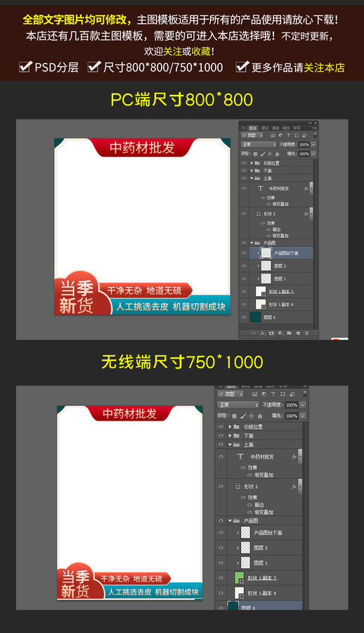Image resolution: width=364 pixels, height=633 pixels.
Task: Click type layer filter in 750*1000 panel
Action: pos(273,394)
